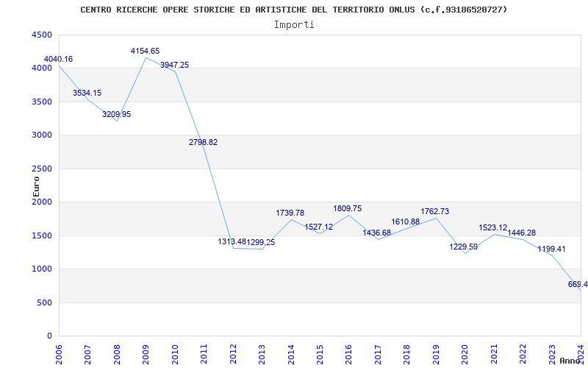588x368 pixels.
Task: Select the 1229.59 data label
Action: point(464,247)
